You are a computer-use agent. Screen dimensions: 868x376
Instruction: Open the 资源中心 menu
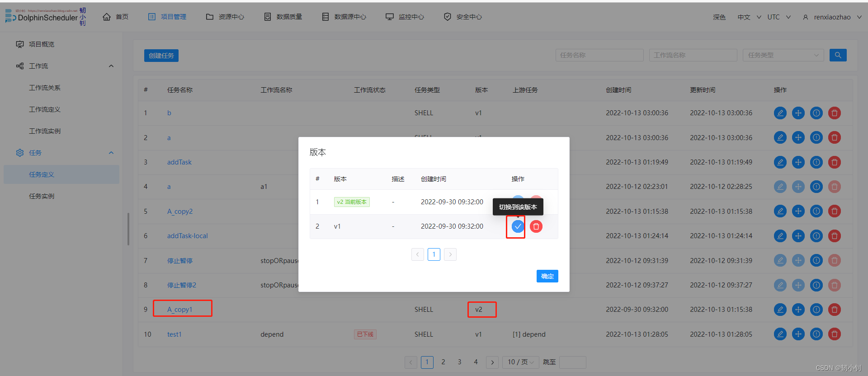[x=225, y=17]
